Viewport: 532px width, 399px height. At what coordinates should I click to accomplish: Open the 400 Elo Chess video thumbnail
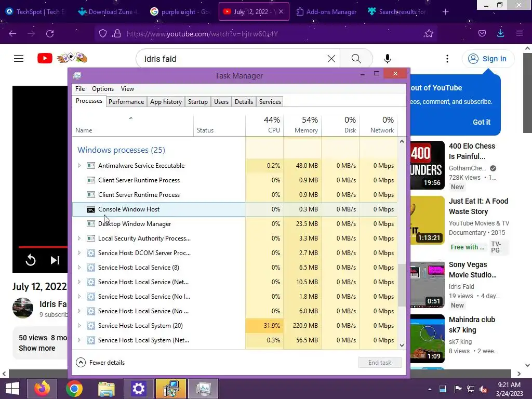(428, 165)
